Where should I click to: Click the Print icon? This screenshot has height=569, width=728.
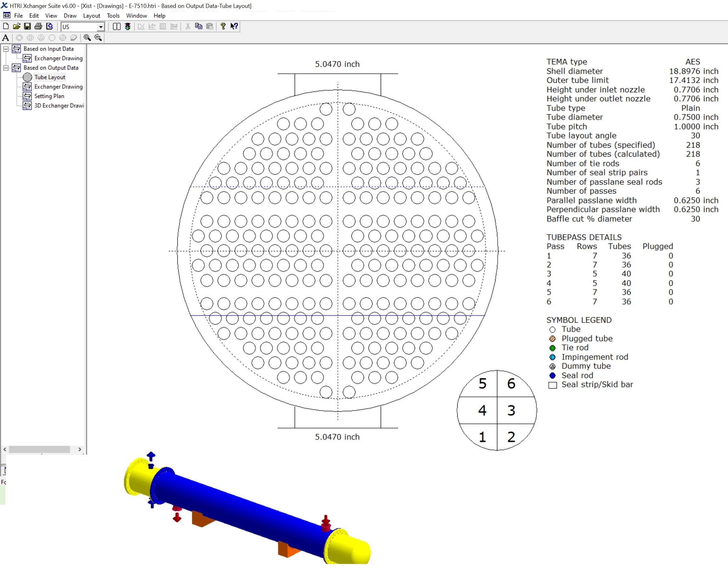point(38,26)
